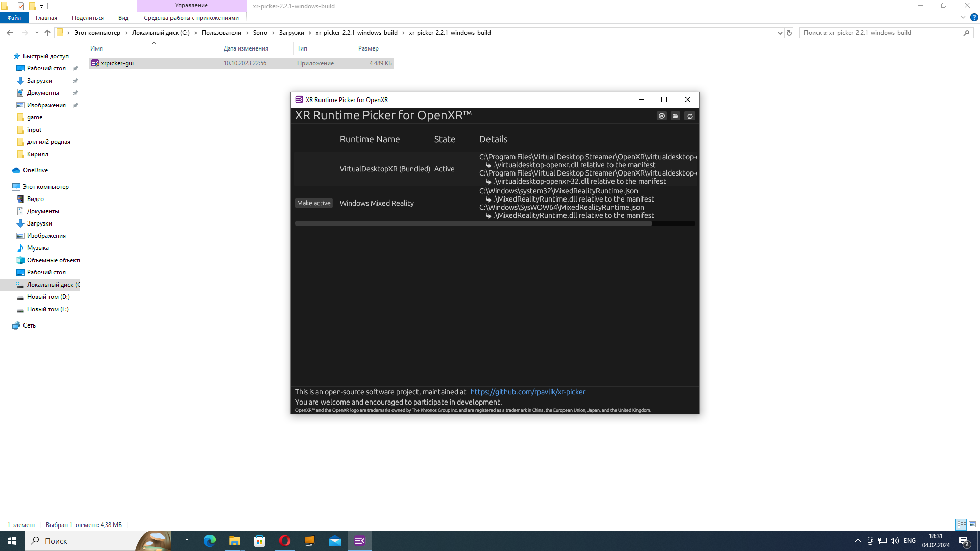Image resolution: width=980 pixels, height=551 pixels.
Task: Sort files by Имя column
Action: coord(155,48)
